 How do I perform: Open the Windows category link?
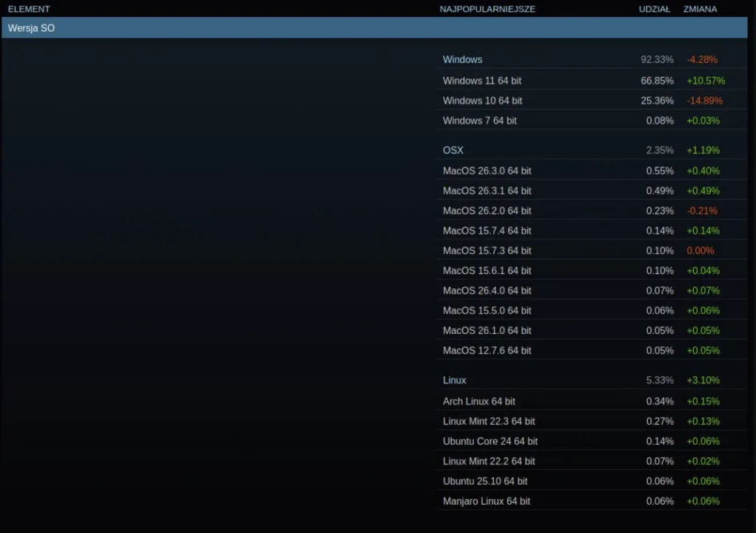462,59
